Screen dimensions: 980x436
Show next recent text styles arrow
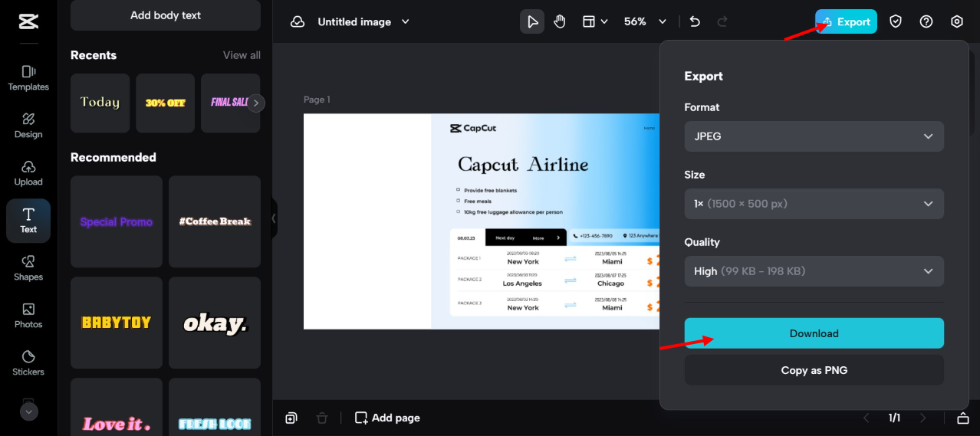click(256, 103)
